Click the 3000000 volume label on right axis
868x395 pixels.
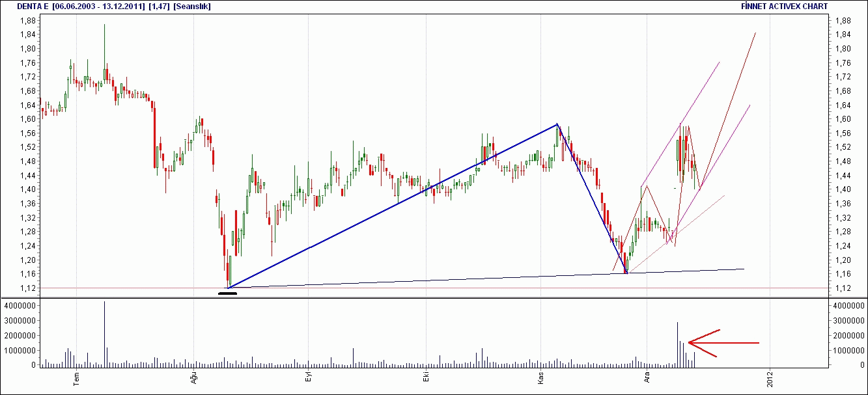[x=850, y=320]
